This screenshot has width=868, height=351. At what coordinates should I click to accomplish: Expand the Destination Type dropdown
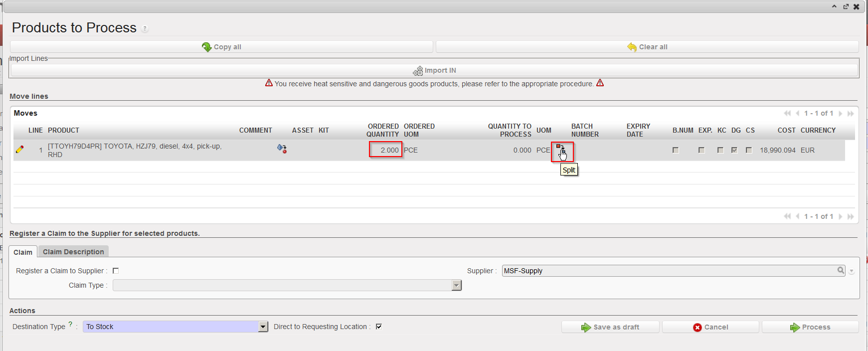pos(263,327)
